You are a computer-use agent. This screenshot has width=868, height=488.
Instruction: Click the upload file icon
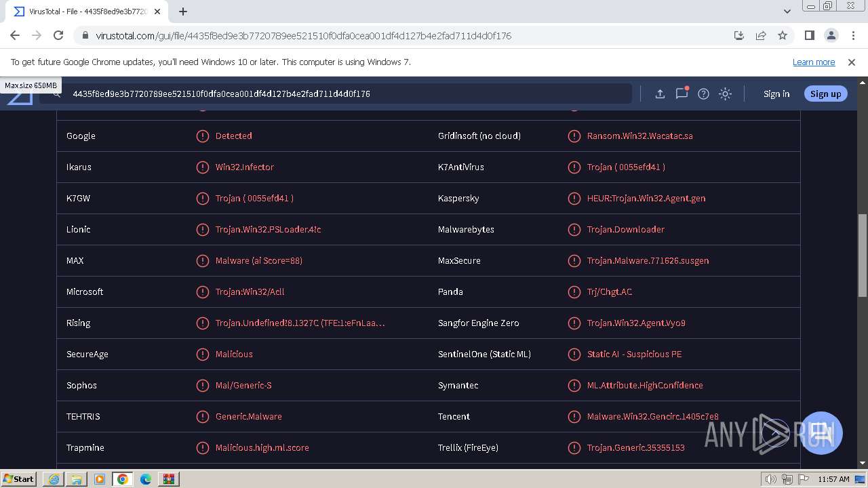tap(660, 94)
